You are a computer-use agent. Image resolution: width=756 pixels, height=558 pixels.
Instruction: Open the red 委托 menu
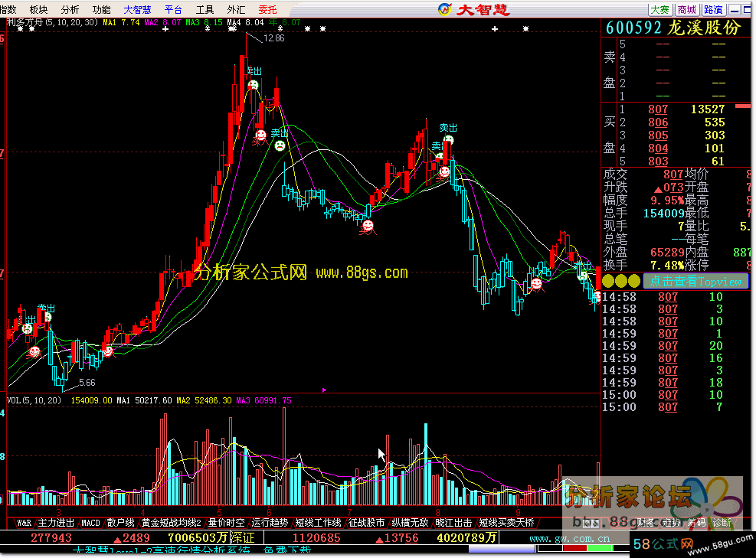tap(267, 10)
